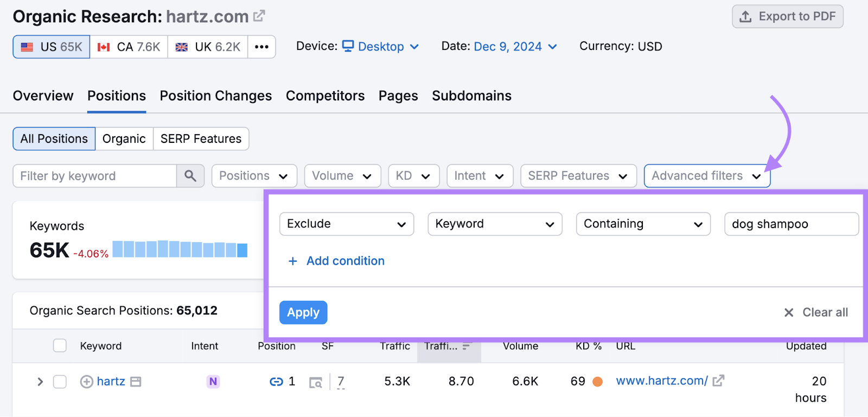Click the keyword search magnifier icon
The width and height of the screenshot is (868, 417).
(190, 176)
